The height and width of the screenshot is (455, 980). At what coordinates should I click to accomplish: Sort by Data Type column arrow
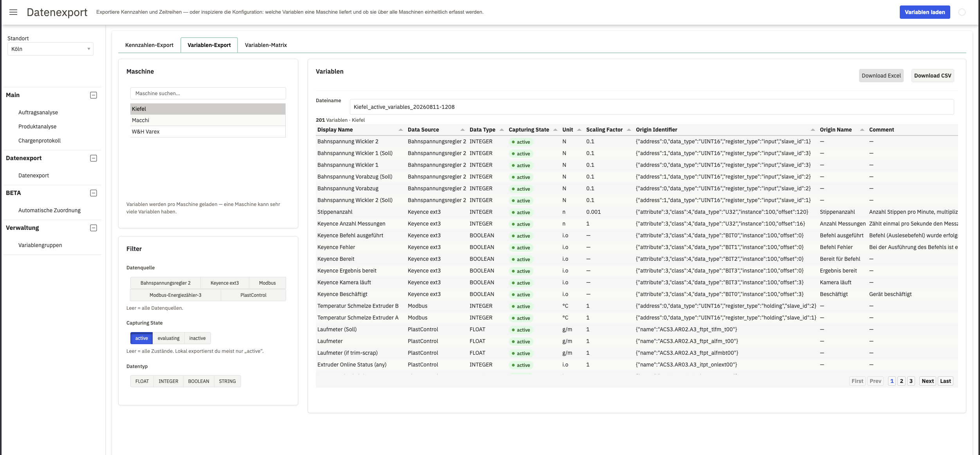click(x=502, y=130)
